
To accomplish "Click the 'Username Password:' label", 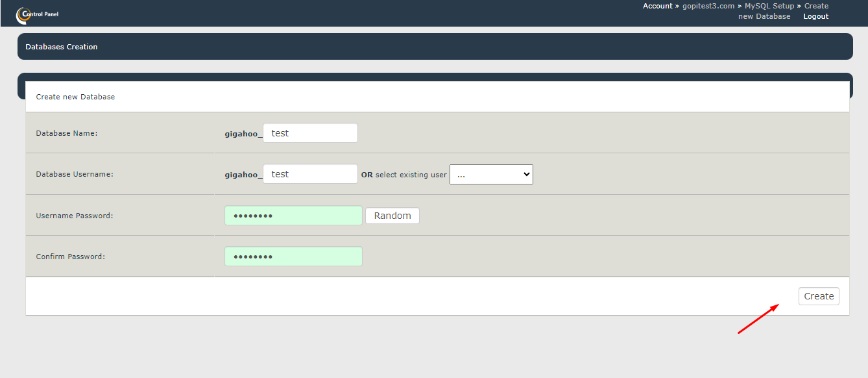I will 75,216.
